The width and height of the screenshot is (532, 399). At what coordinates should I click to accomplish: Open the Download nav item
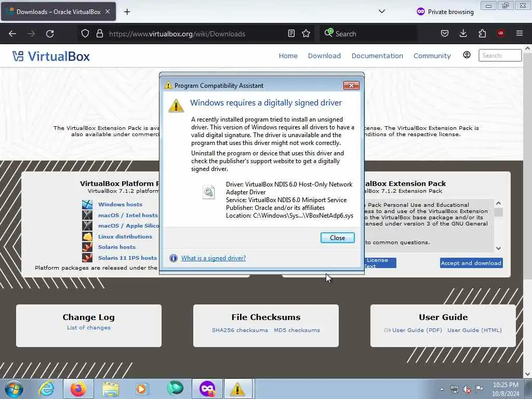pyautogui.click(x=324, y=56)
